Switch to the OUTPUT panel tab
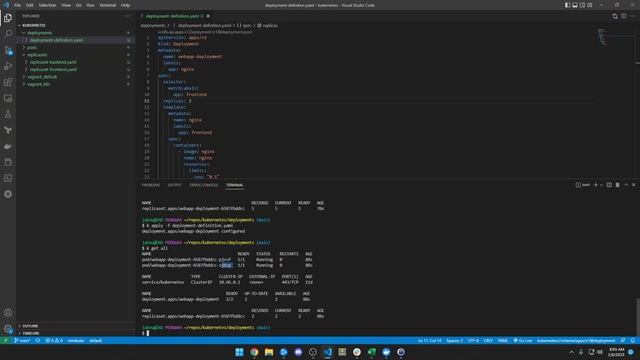640x360 pixels. (174, 185)
